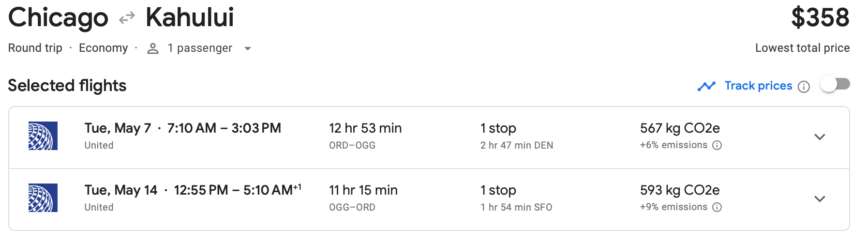Show info for +6% emissions

click(x=717, y=145)
